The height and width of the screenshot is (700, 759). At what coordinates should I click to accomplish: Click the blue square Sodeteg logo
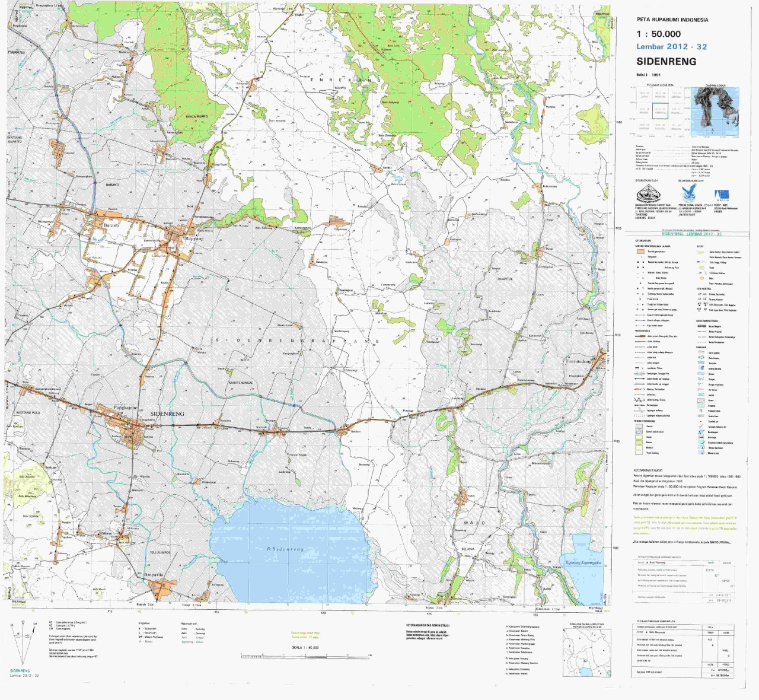click(721, 195)
